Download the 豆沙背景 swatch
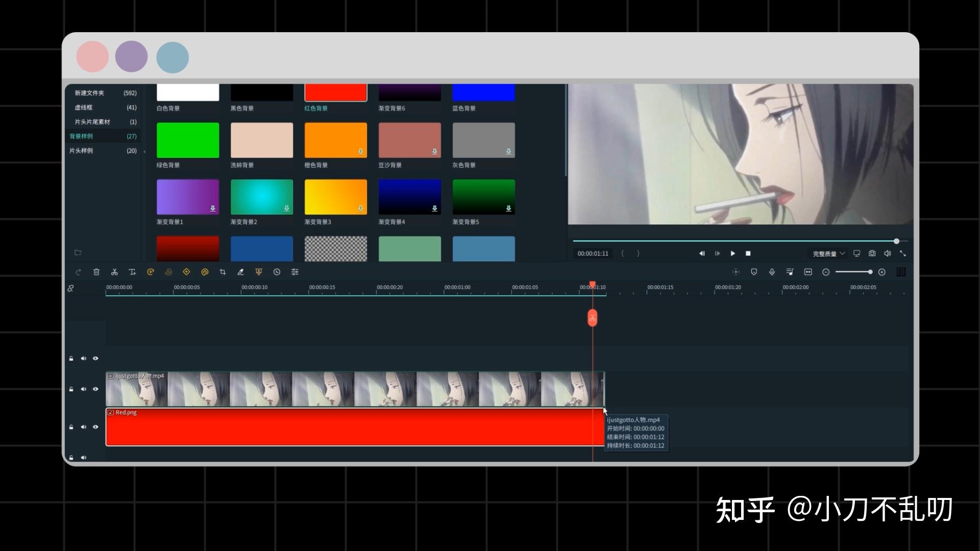980x551 pixels. tap(434, 152)
